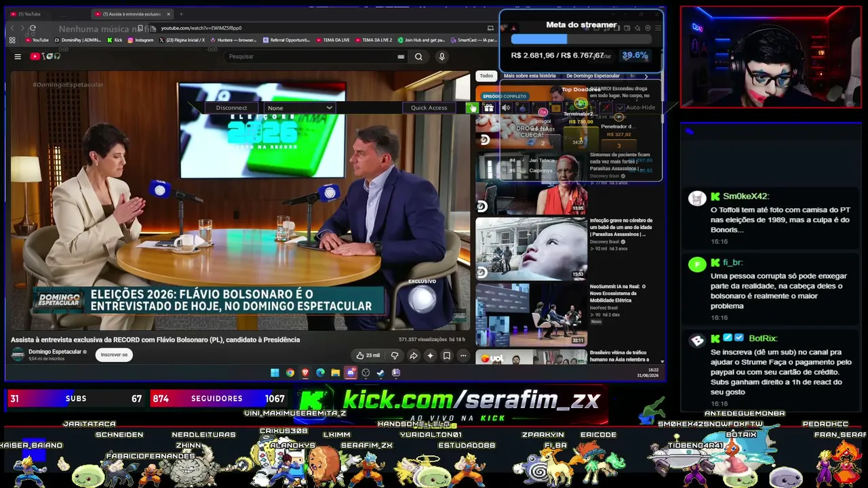Open the YouTube hamburger guide menu
This screenshot has width=868, height=488.
[18, 56]
